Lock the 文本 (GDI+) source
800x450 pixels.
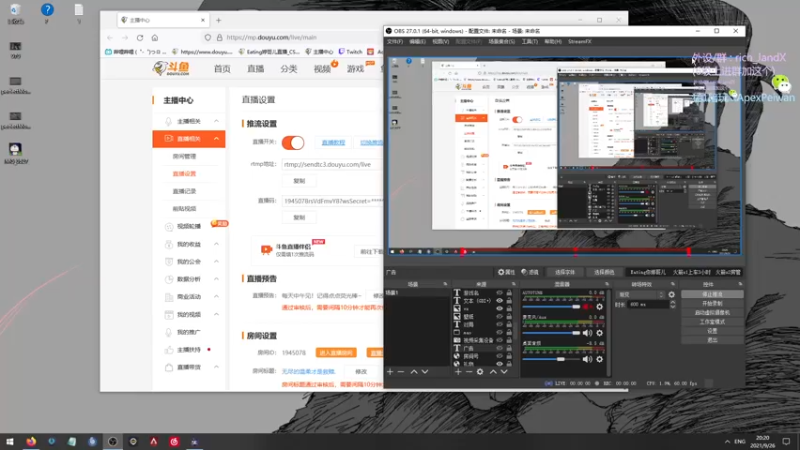pos(509,301)
